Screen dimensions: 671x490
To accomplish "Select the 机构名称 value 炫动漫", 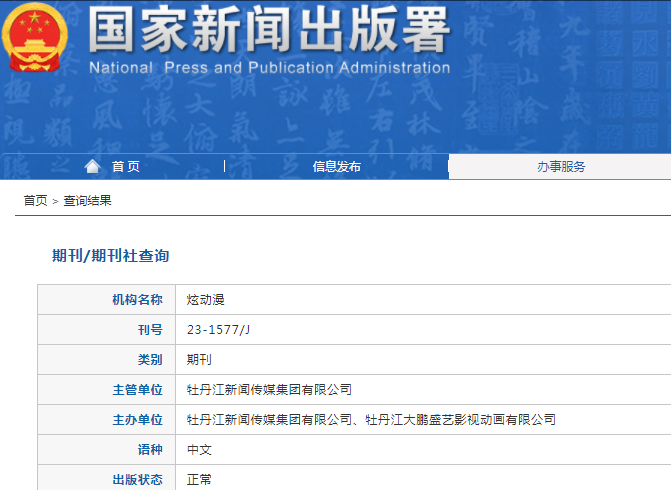I will coord(205,300).
